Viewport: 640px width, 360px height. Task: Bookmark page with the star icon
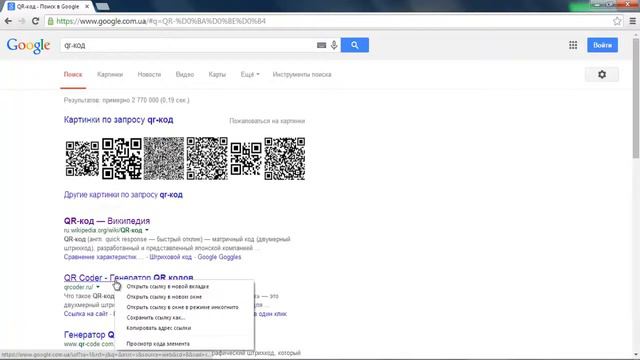[x=617, y=21]
